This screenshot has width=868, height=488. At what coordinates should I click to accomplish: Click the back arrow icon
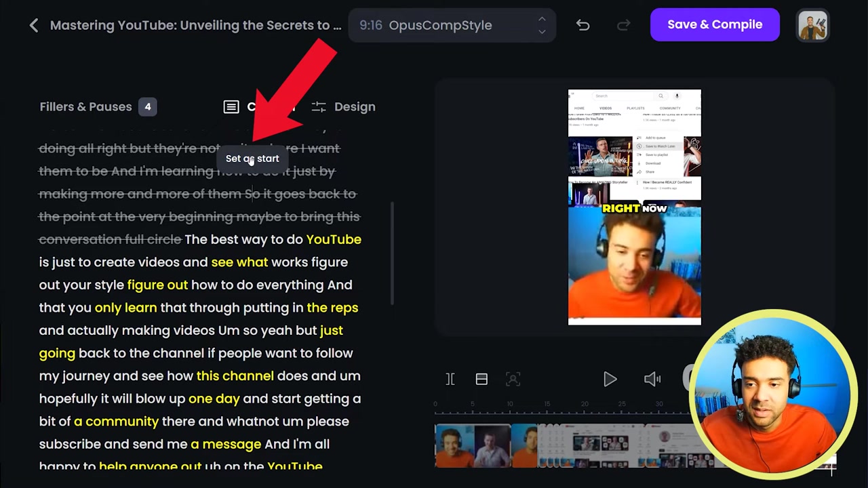point(34,26)
